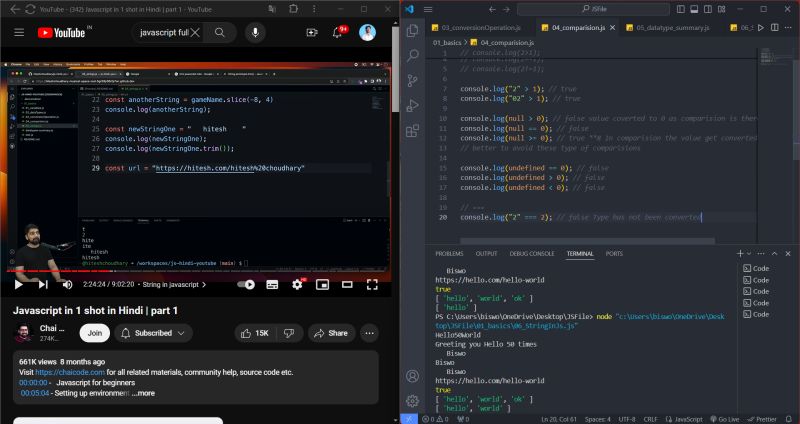Screen dimensions: 800x424
Task: Click the YouTube search input field
Action: click(160, 33)
